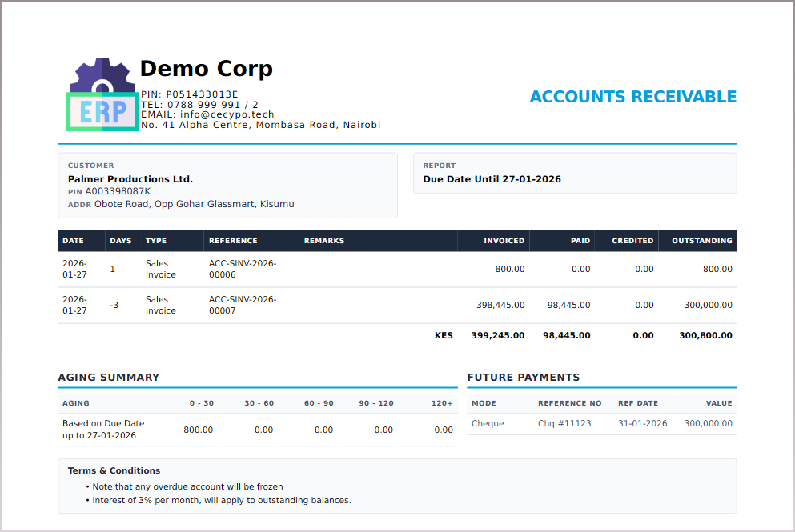This screenshot has height=532, width=795.
Task: Click the KES currency label
Action: [444, 335]
